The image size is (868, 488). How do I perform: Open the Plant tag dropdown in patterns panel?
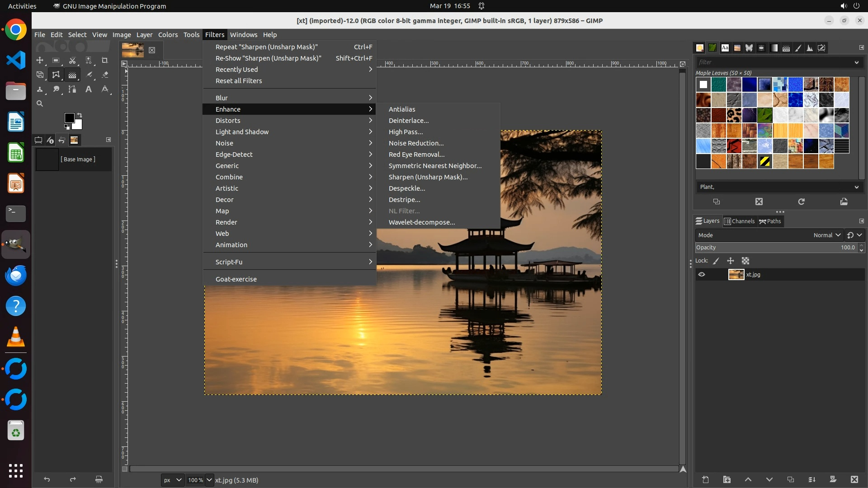click(856, 187)
